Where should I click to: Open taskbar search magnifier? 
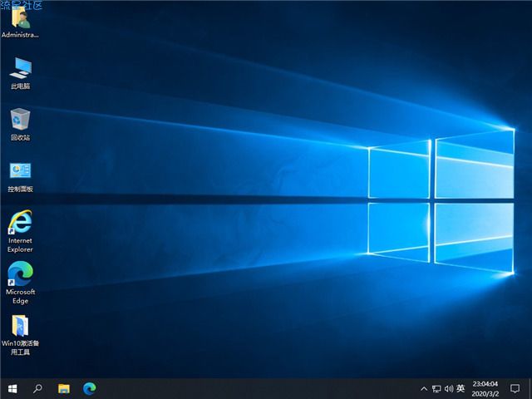(x=37, y=388)
